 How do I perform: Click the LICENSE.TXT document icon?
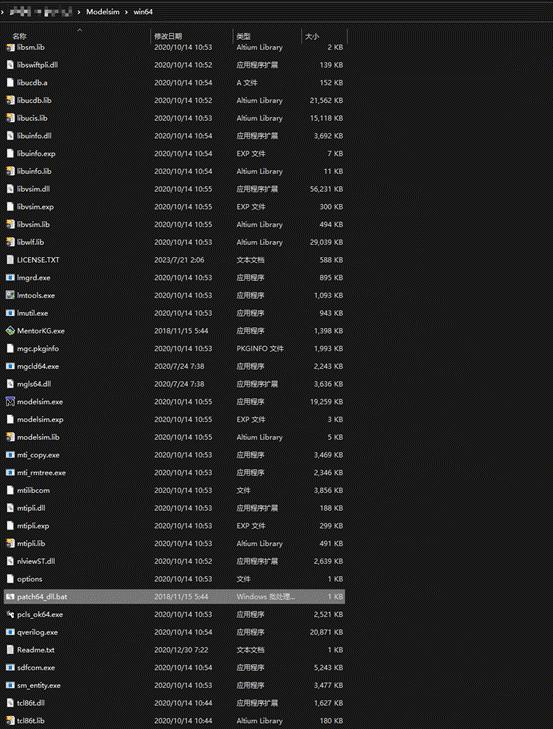(10, 260)
